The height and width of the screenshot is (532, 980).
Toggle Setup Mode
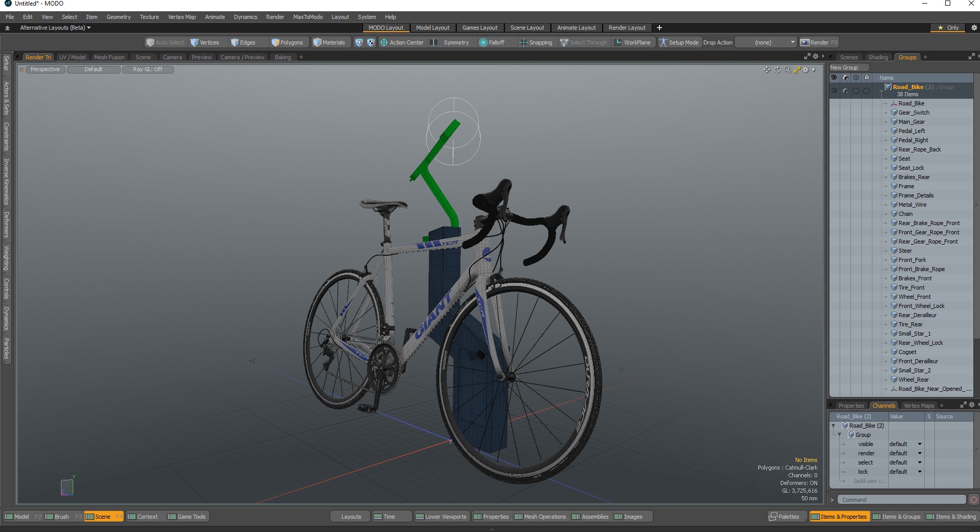(x=679, y=42)
